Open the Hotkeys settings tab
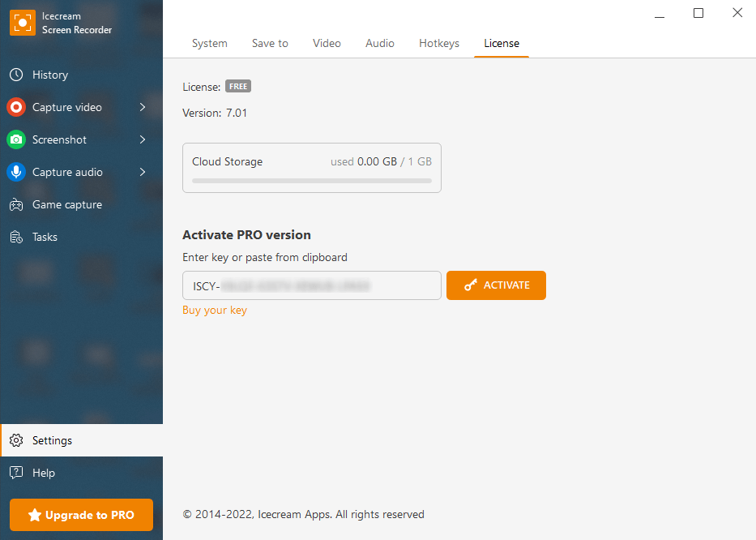The width and height of the screenshot is (756, 540). point(439,43)
